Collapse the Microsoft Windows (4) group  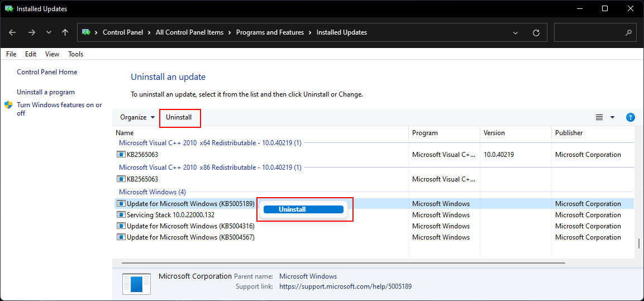click(x=152, y=192)
